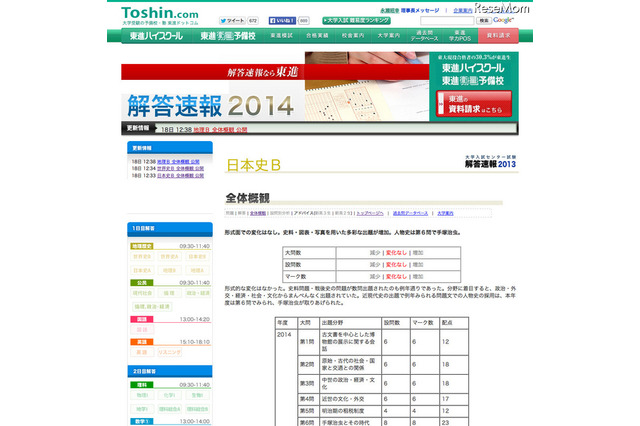Open 東進ハイスクール navigation tab
This screenshot has width=640, height=426.
click(x=156, y=36)
